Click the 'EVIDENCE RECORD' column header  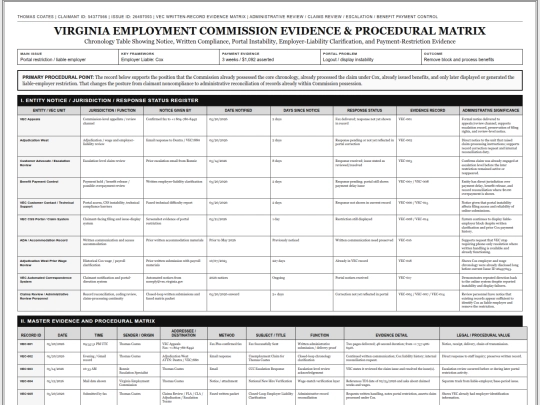(427, 111)
